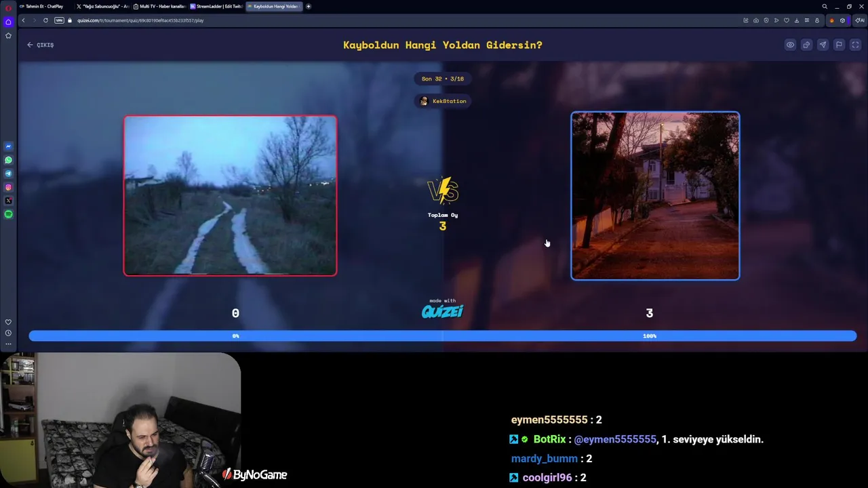Switch to the Yağız Sabuncuoğlu X tab

click(102, 6)
